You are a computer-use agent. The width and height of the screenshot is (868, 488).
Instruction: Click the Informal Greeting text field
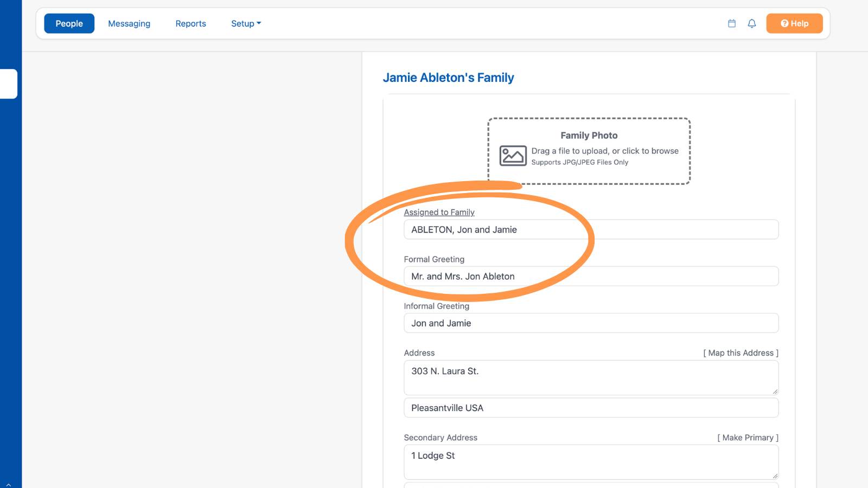[x=591, y=323]
